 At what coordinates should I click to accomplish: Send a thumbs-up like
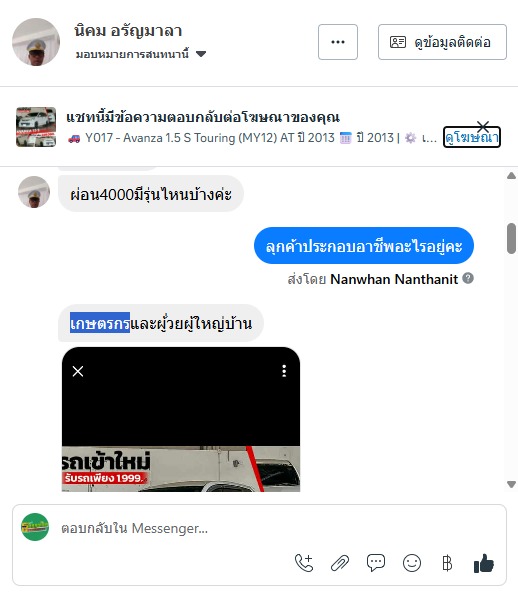click(484, 563)
